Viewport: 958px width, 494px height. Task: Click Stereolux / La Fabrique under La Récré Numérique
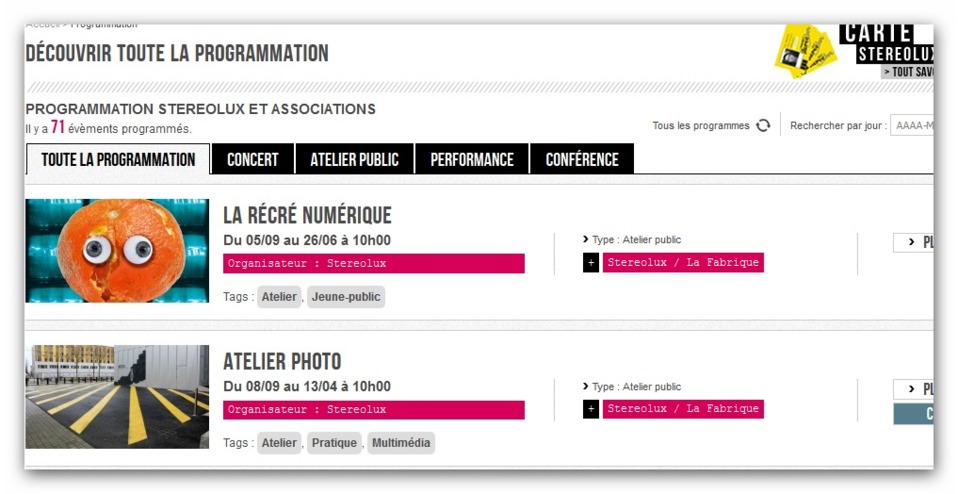pos(683,263)
